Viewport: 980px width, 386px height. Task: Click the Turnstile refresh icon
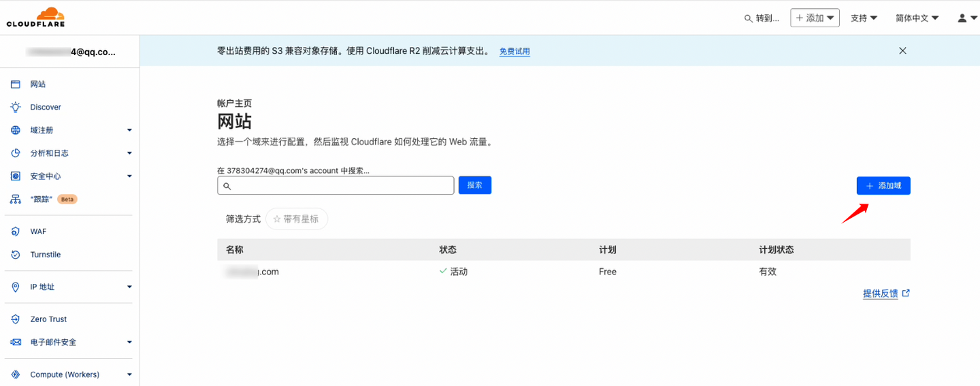point(16,255)
